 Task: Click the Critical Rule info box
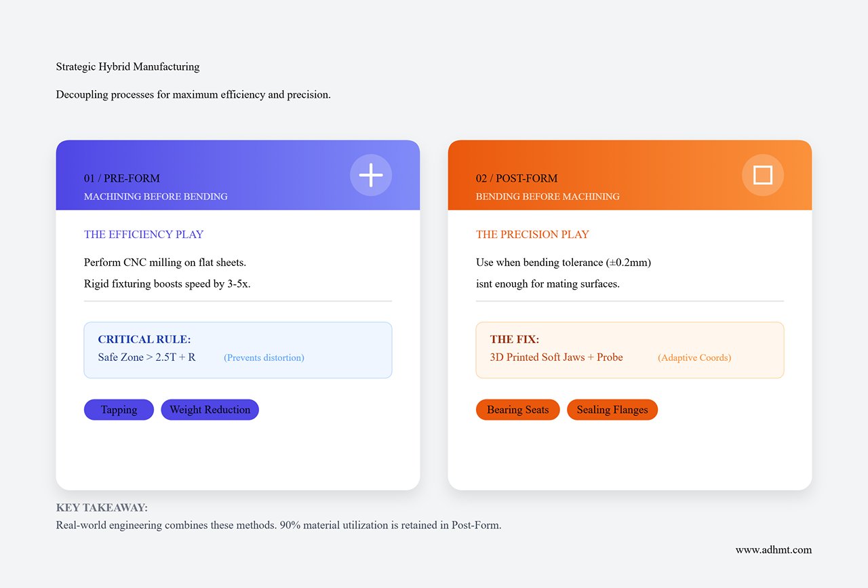(x=237, y=349)
